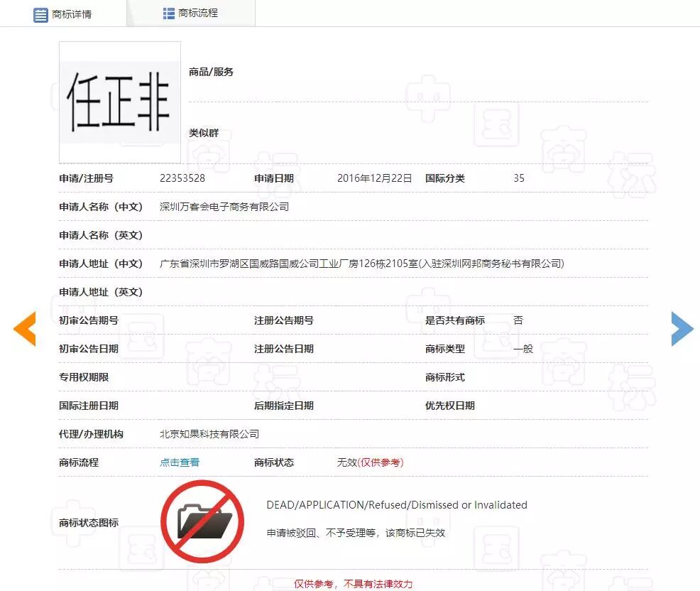The image size is (700, 591).
Task: Go to next trademark with blue arrow
Action: [x=682, y=329]
